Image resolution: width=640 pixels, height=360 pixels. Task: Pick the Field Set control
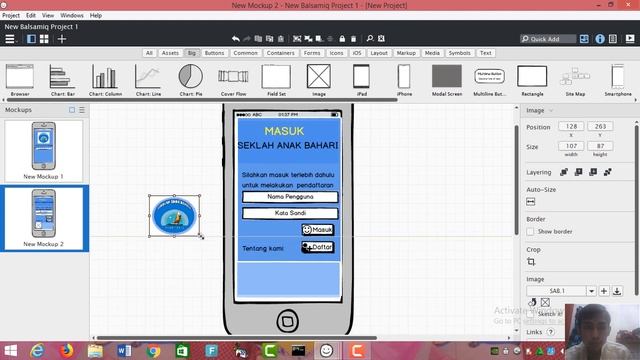(276, 80)
